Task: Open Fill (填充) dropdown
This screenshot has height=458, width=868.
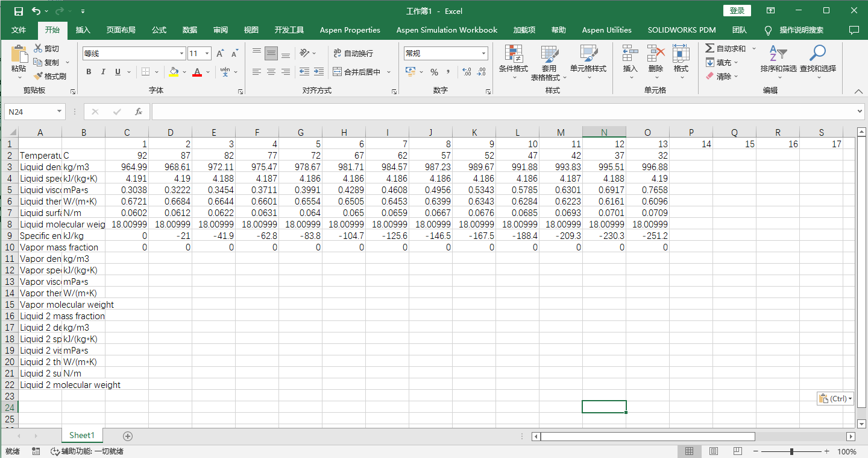Action: coord(722,62)
